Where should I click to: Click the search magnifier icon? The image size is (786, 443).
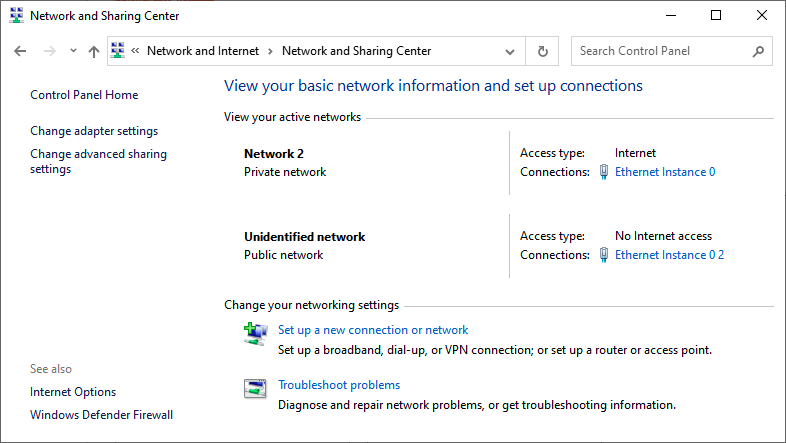758,51
